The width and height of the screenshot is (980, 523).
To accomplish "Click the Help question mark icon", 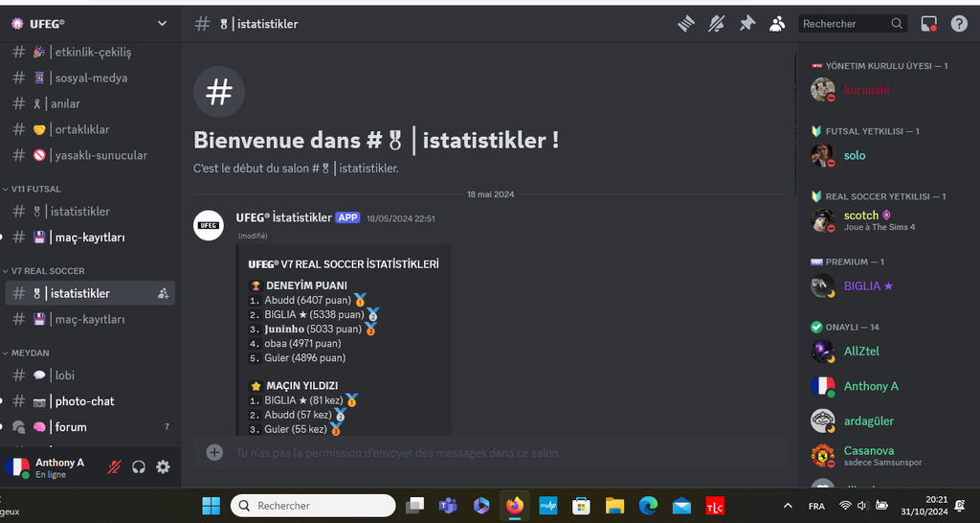I will pyautogui.click(x=959, y=24).
